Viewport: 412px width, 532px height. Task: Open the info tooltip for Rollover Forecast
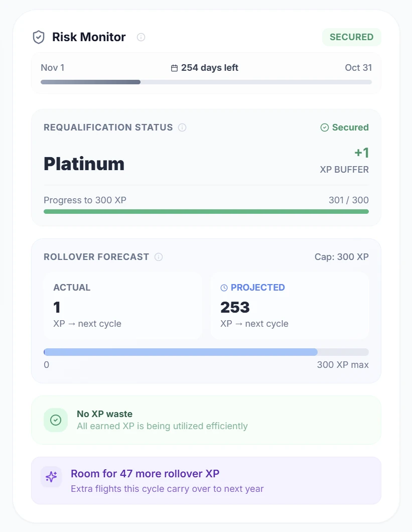tap(159, 257)
